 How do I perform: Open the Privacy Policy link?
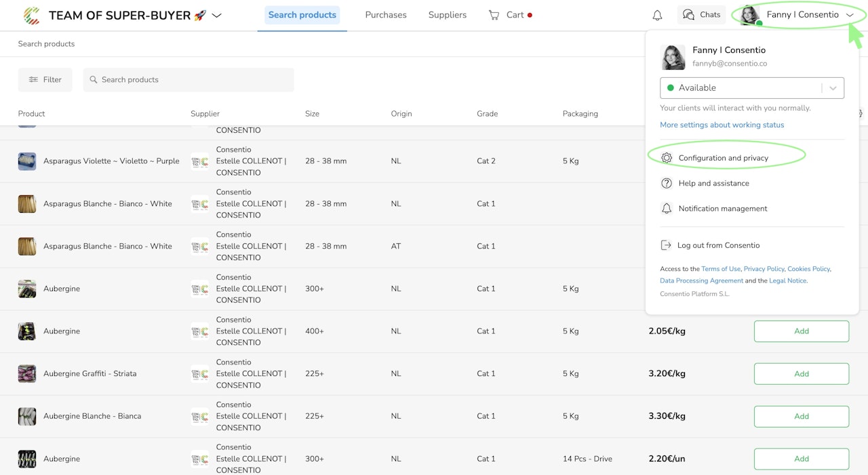click(764, 269)
